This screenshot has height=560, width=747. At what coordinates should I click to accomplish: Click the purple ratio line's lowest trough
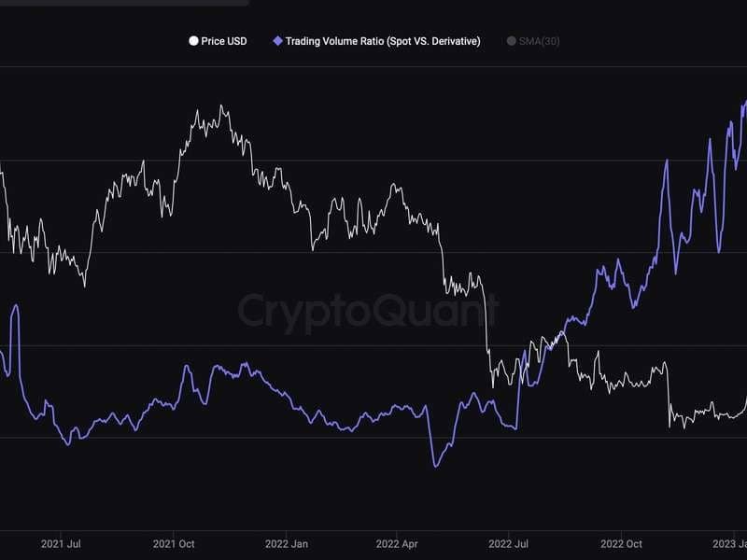tap(435, 466)
